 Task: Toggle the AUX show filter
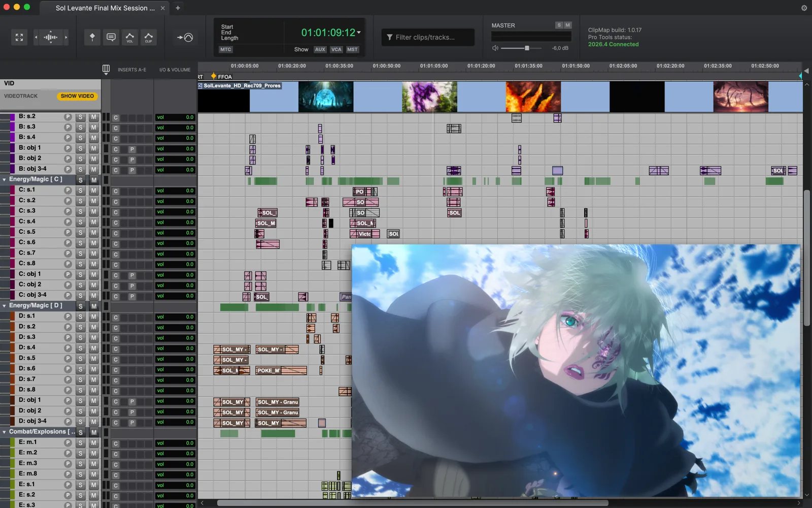point(320,49)
